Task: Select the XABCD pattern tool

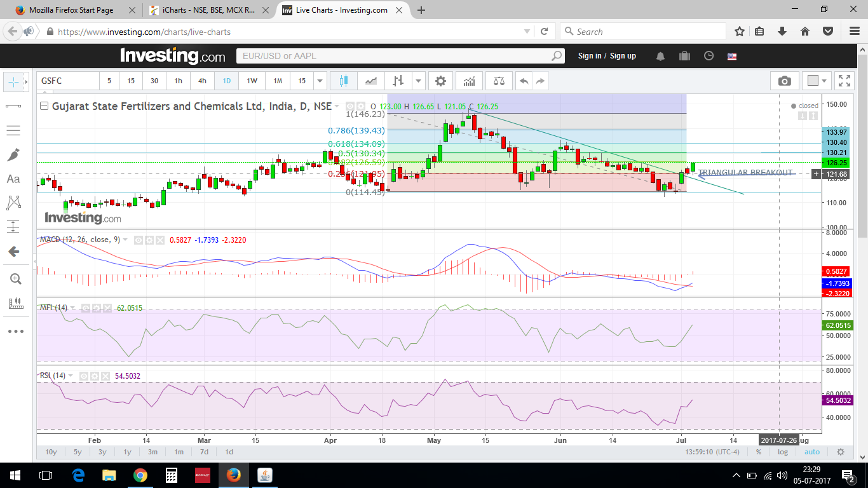Action: click(13, 203)
